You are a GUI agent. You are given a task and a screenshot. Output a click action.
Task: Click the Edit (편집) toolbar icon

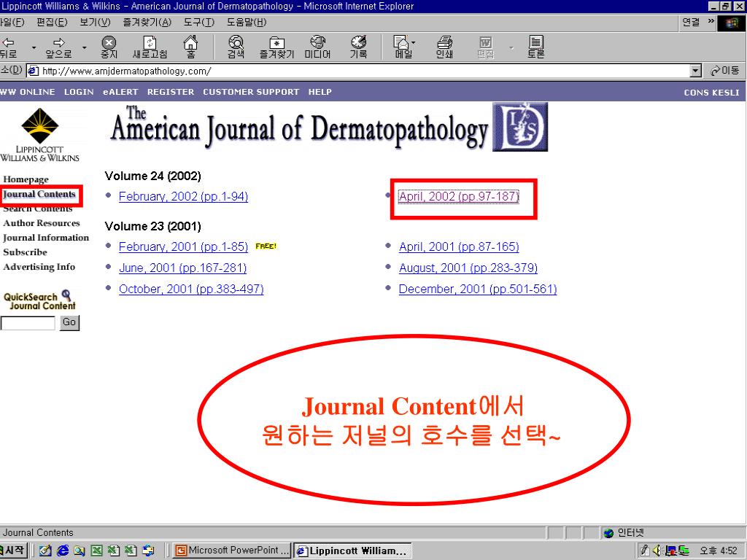(x=485, y=47)
